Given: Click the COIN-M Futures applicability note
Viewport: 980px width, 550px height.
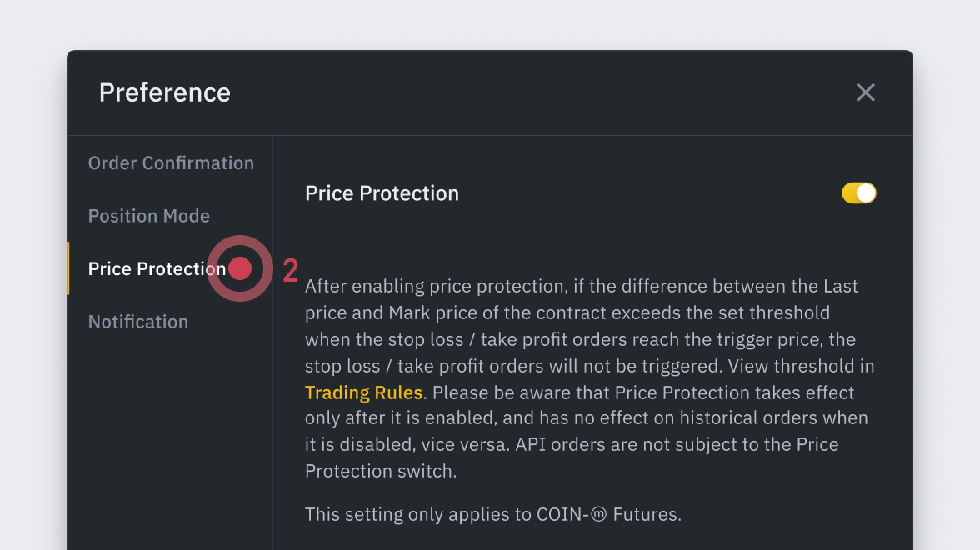Looking at the screenshot, I should tap(493, 515).
